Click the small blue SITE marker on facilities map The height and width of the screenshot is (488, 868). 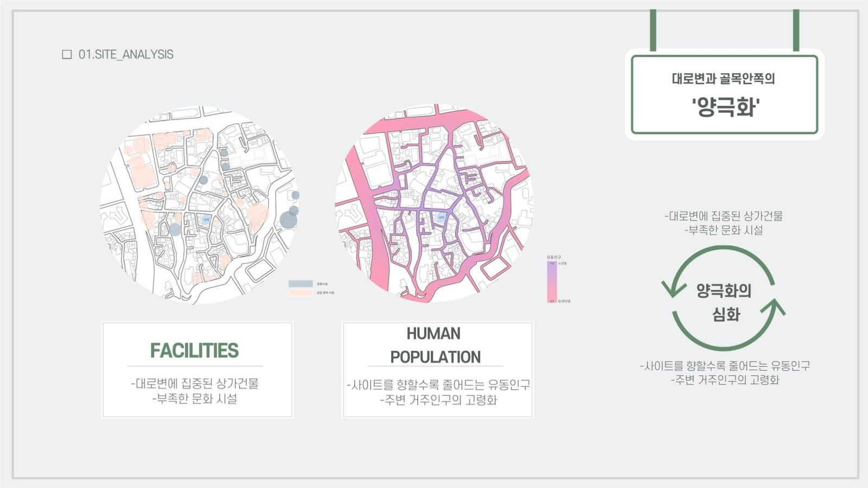tap(206, 220)
